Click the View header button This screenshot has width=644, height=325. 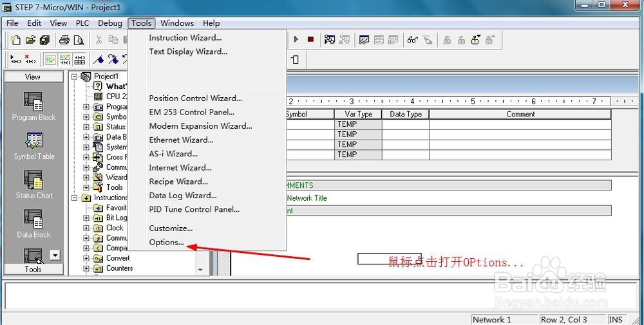point(33,77)
